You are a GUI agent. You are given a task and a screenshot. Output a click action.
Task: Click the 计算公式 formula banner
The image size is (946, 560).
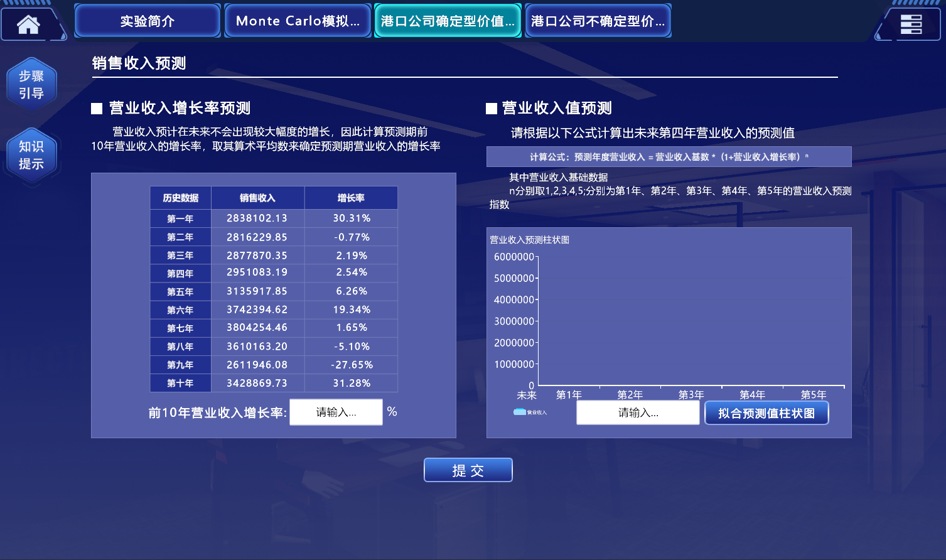tap(669, 157)
